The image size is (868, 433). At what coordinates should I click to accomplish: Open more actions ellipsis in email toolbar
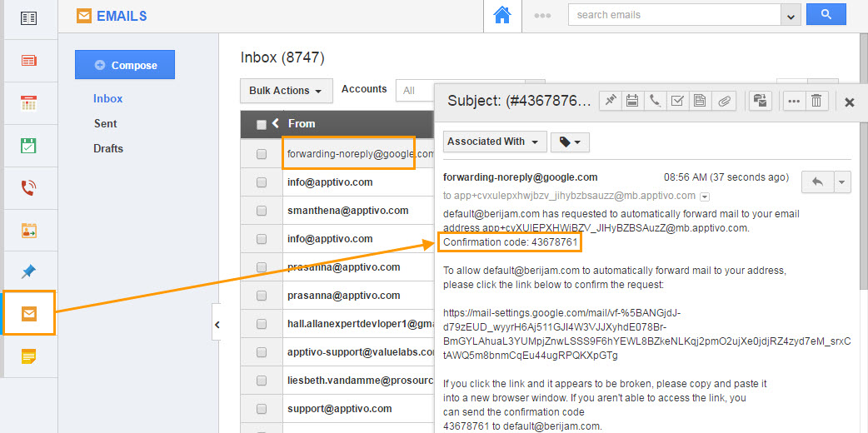tap(794, 102)
